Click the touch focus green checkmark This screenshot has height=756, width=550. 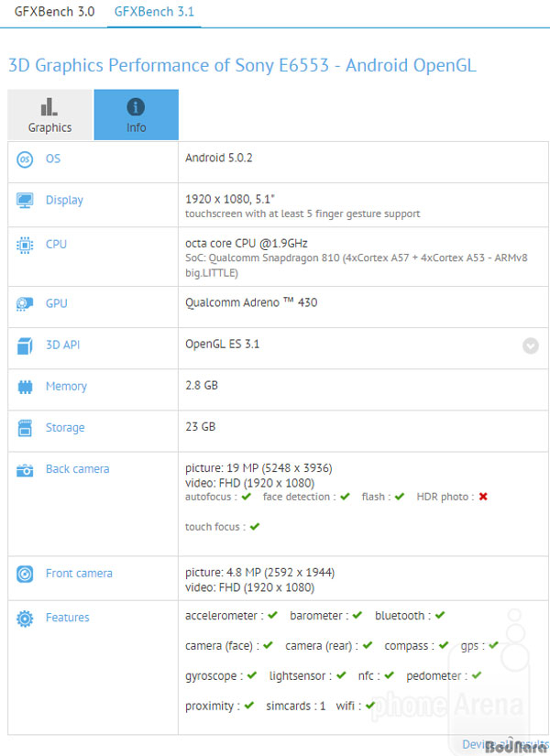(255, 526)
